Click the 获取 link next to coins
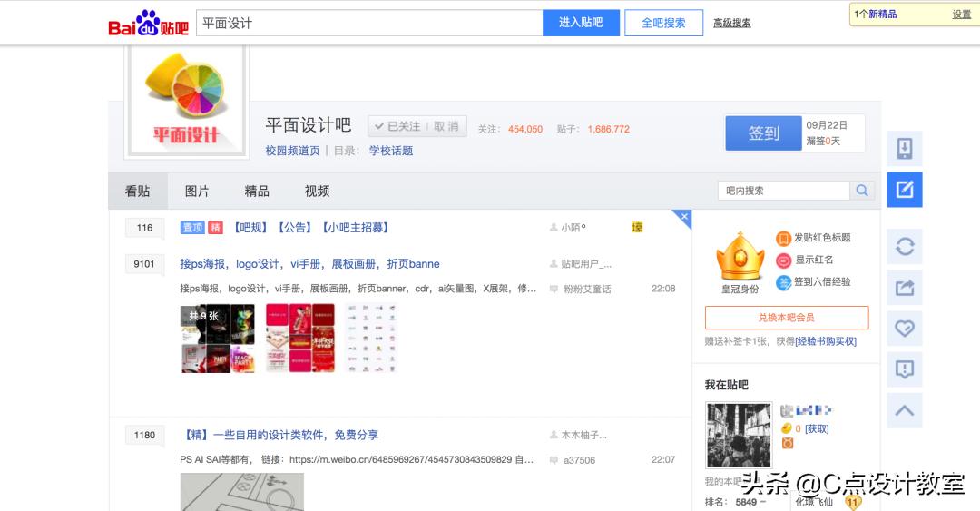The width and height of the screenshot is (980, 511). point(817,429)
